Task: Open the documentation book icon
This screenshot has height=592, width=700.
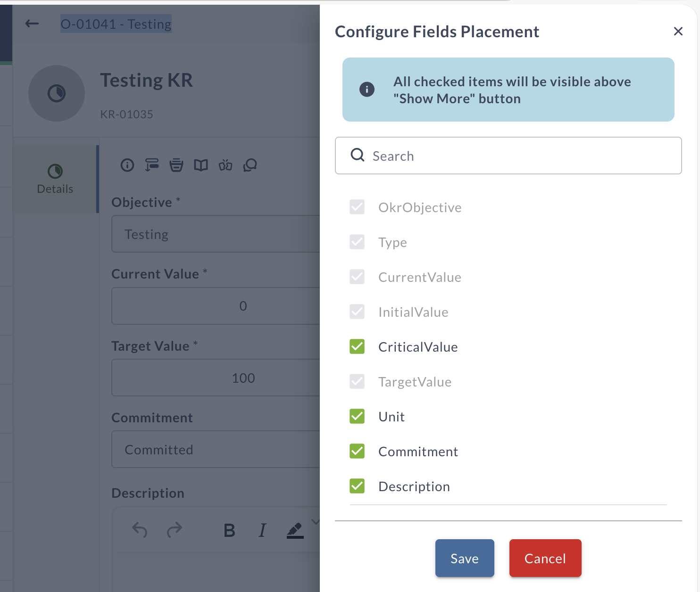Action: click(201, 165)
